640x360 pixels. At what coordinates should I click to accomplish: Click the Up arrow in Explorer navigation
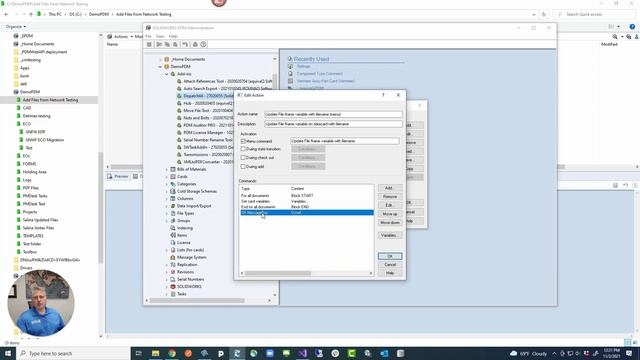(31, 14)
